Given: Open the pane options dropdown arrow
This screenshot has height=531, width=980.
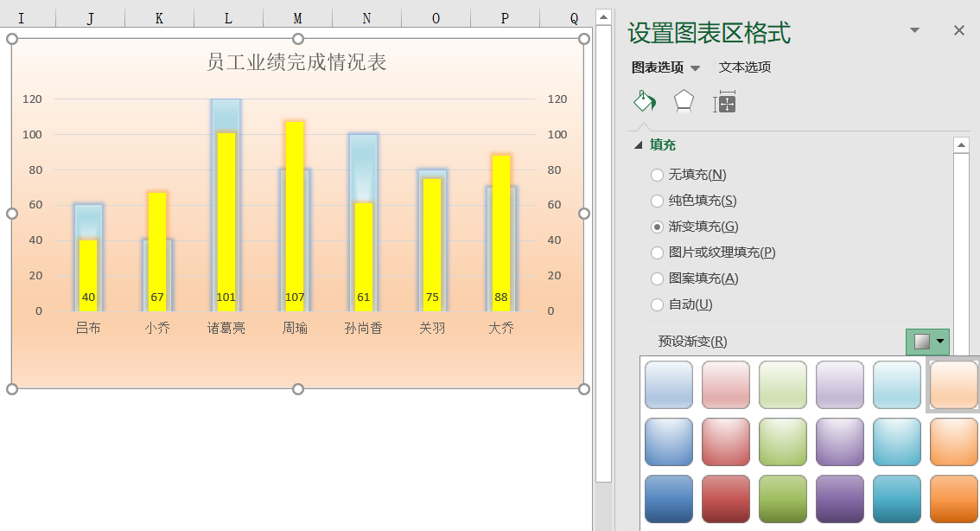Looking at the screenshot, I should tap(914, 30).
